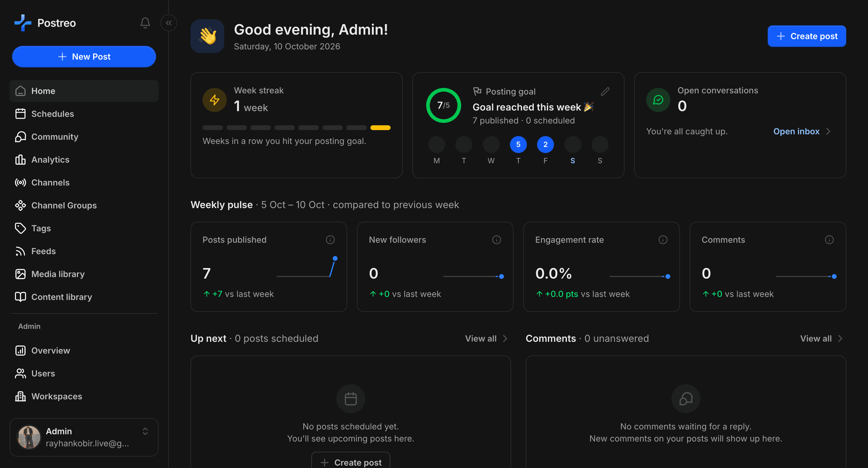Select the highlighted Saturday day circle
Viewport: 868px width, 468px height.
click(573, 145)
